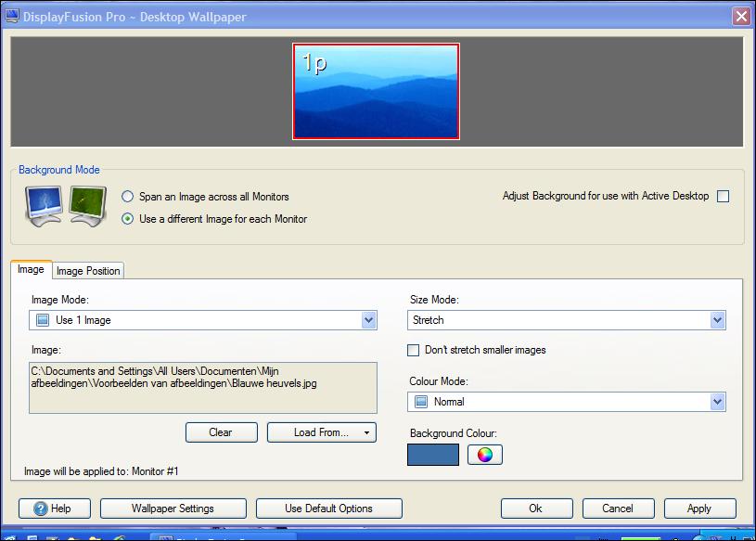
Task: Switch to the Image Position tab
Action: (x=88, y=271)
